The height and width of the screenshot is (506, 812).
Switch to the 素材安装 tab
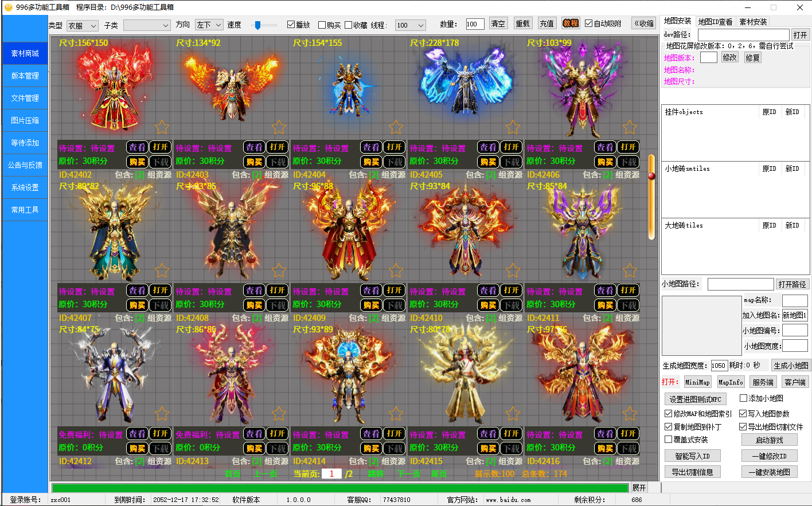(753, 22)
